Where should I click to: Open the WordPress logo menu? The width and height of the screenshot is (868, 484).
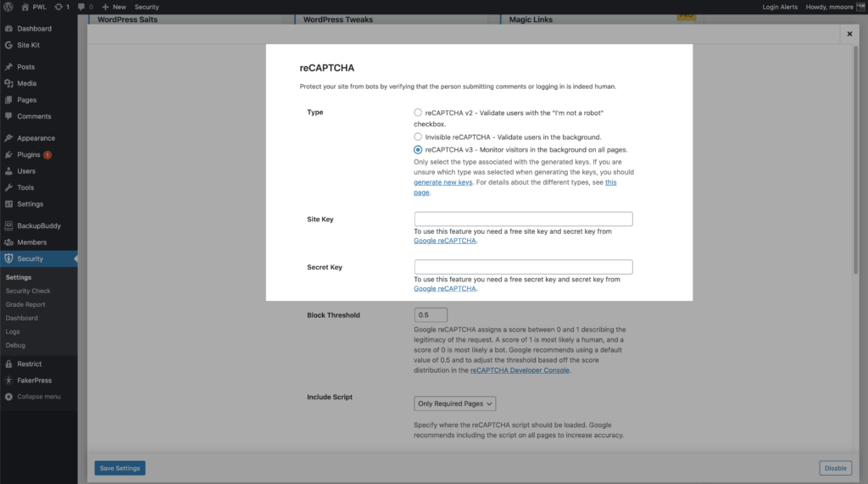click(x=8, y=7)
